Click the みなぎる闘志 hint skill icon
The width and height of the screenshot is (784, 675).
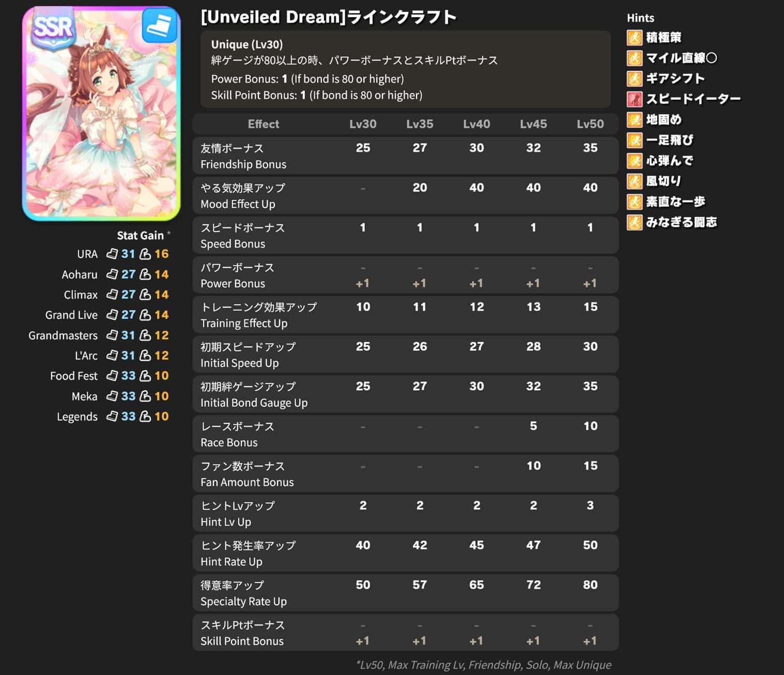pos(634,222)
